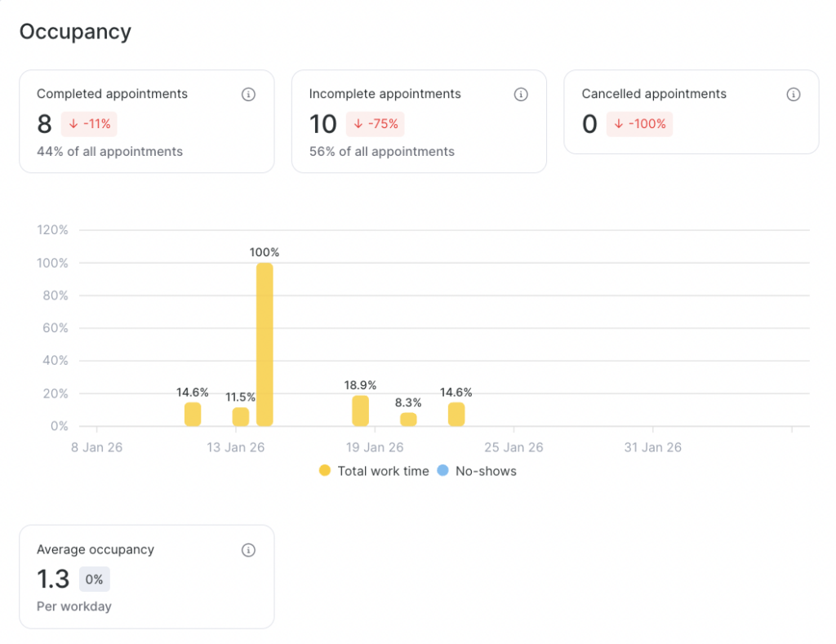Select the 18.9% bar in chart
The image size is (836, 644).
click(360, 411)
